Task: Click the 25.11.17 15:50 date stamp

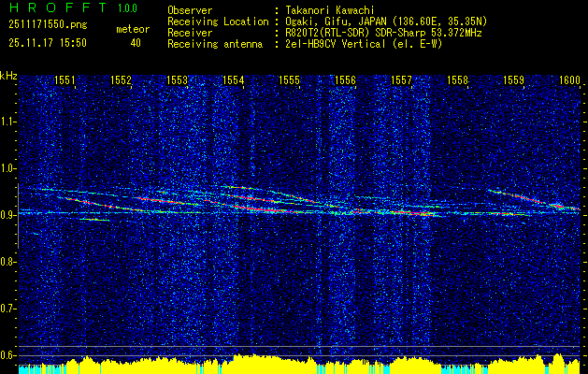Action: [47, 42]
